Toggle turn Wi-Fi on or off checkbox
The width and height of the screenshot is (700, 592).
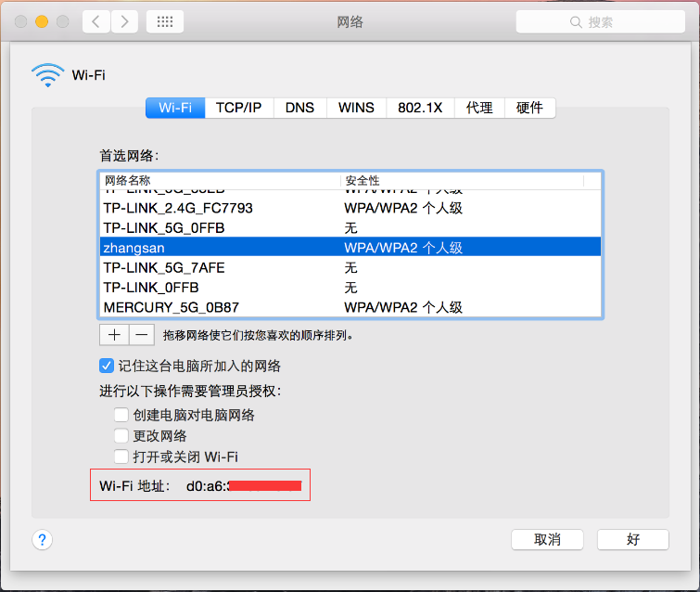[x=121, y=456]
